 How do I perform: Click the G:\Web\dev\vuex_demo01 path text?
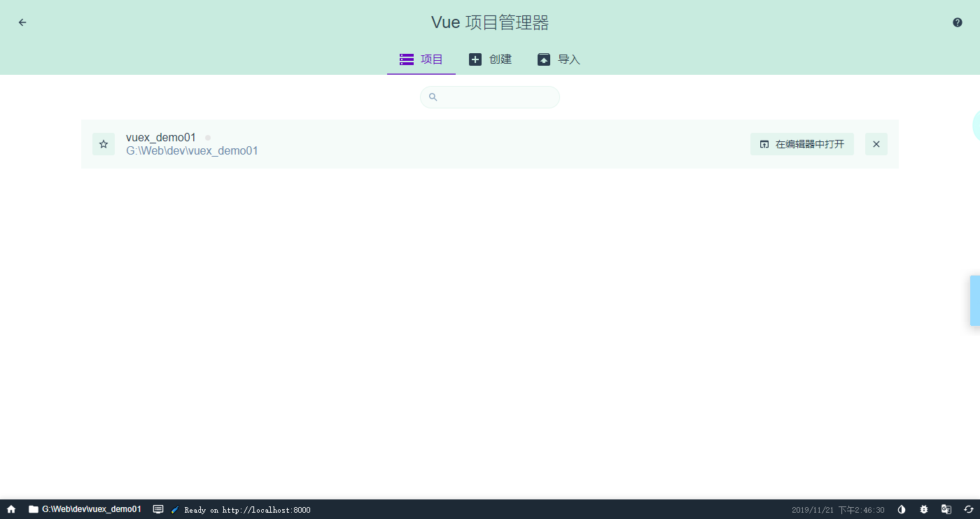pyautogui.click(x=192, y=151)
